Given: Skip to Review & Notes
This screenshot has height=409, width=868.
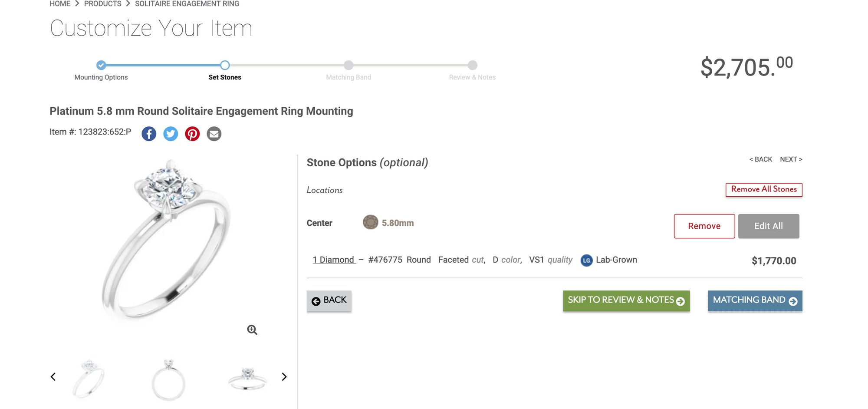Looking at the screenshot, I should (626, 301).
